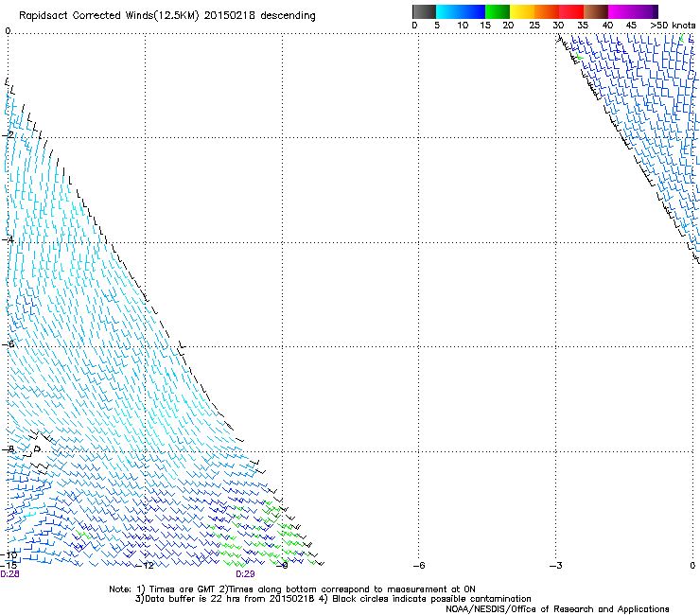The height and width of the screenshot is (615, 700).
Task: Click the purple 'D:28' time label
Action: [9, 574]
